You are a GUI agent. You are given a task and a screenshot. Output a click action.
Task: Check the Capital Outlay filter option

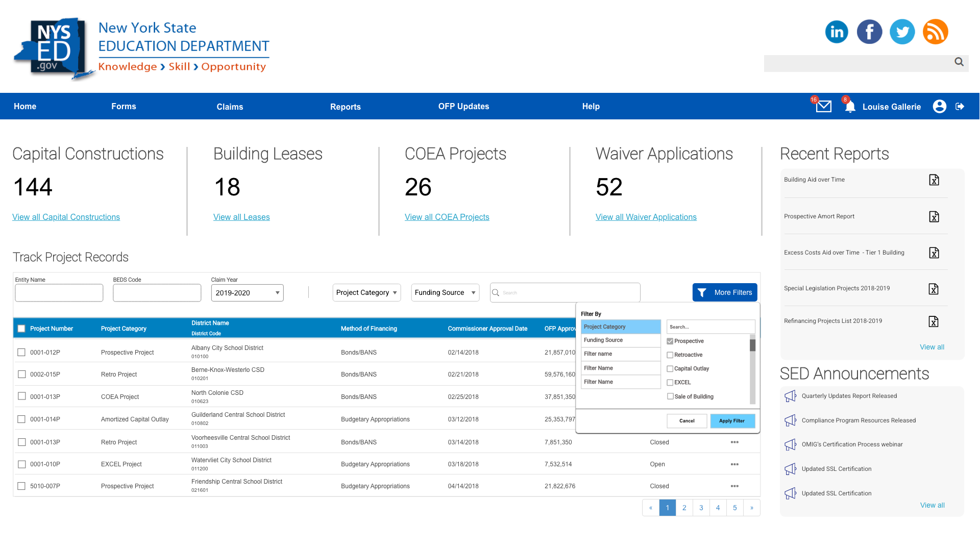click(x=670, y=369)
